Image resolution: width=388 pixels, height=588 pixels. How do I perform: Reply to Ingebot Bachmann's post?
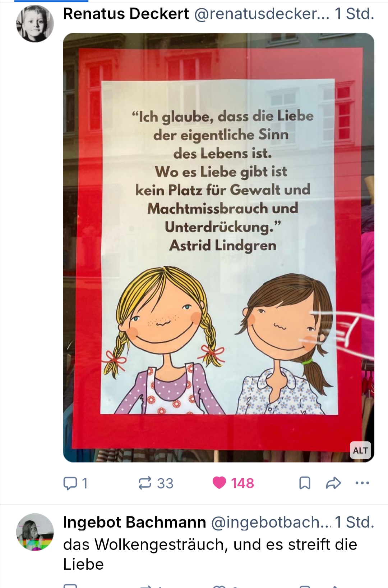tap(70, 586)
